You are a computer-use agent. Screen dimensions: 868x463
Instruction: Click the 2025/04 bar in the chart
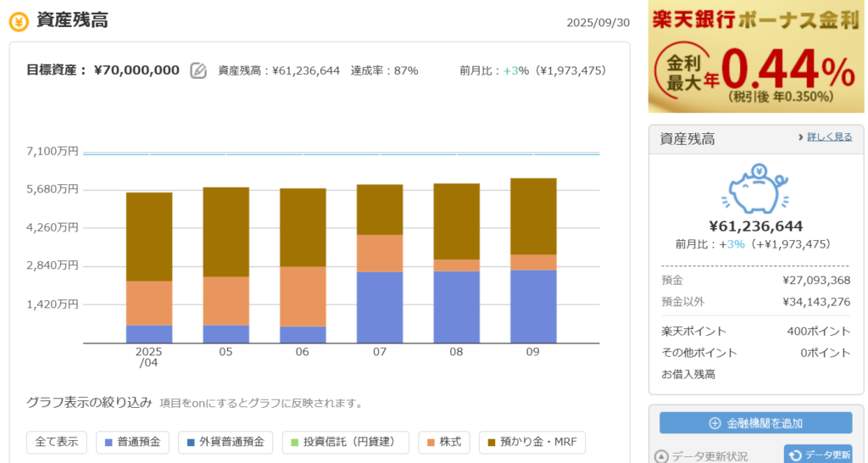coord(149,267)
